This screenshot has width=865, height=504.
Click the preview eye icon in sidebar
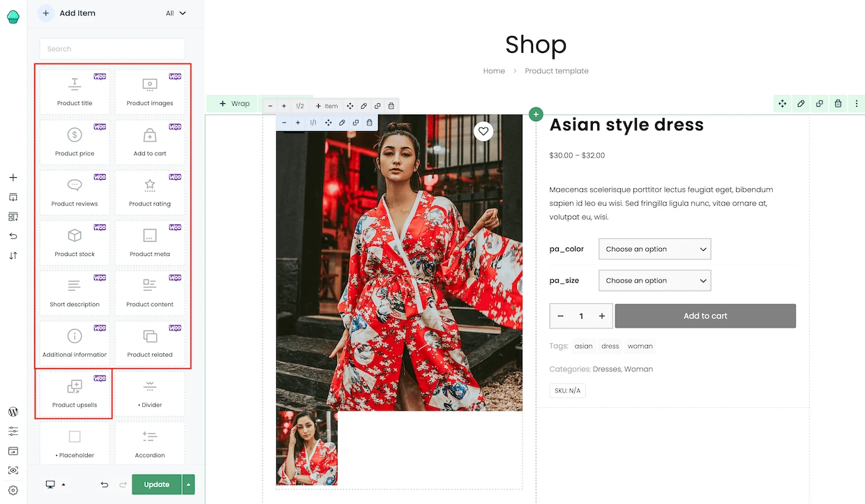[13, 471]
